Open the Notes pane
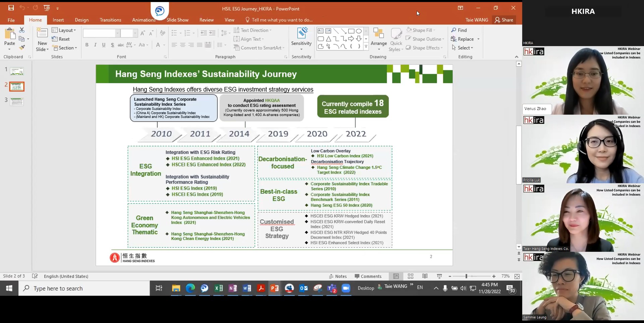The width and height of the screenshot is (644, 323). [338, 276]
